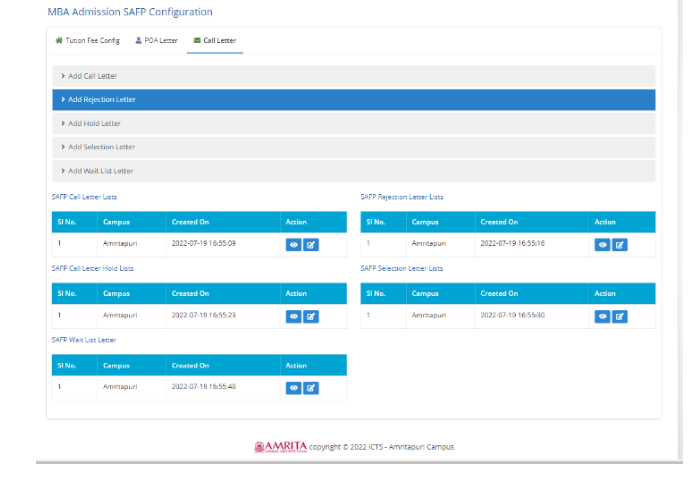Edit the SAFP Rejection Letter entry
Screen dimensions: 697x482
tap(620, 244)
